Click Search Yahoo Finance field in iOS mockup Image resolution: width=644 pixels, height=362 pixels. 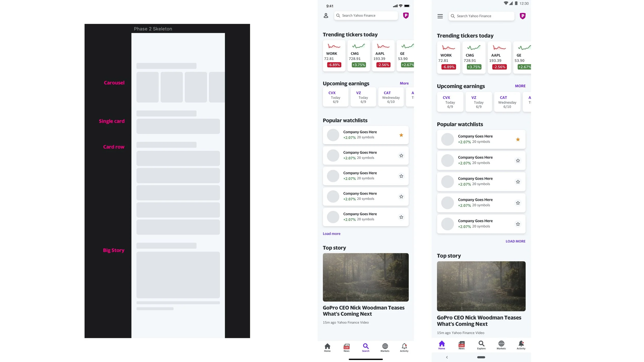click(366, 16)
